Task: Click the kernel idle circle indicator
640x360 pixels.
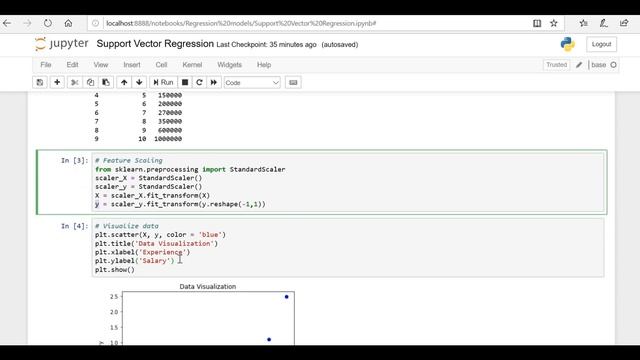Action: tap(613, 65)
